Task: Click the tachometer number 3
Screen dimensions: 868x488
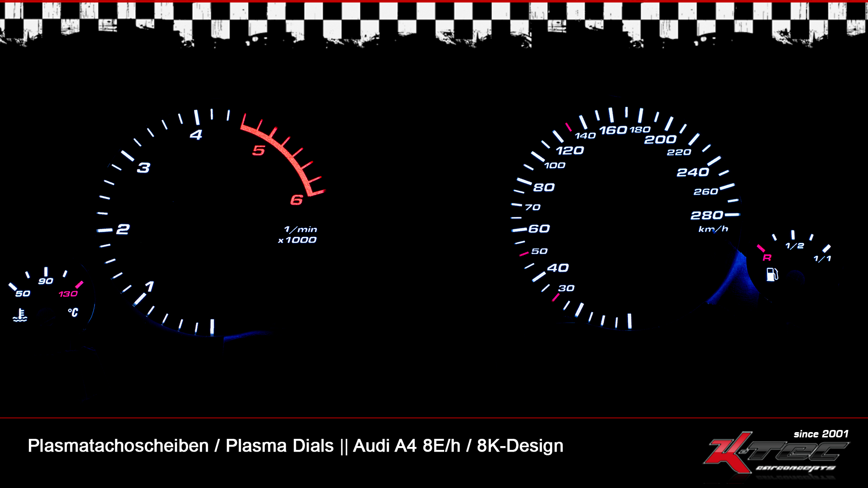Action: click(x=144, y=168)
